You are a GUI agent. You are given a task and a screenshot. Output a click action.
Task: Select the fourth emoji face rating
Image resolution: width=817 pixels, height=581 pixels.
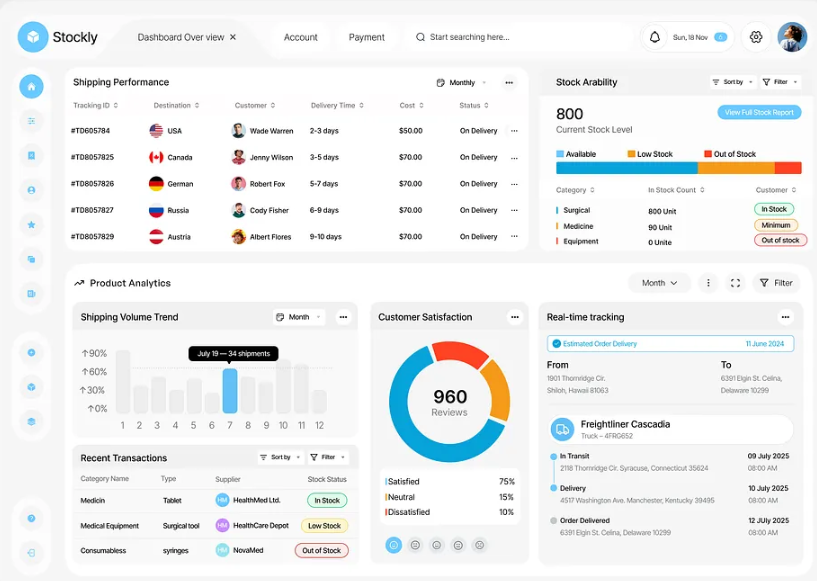click(458, 545)
